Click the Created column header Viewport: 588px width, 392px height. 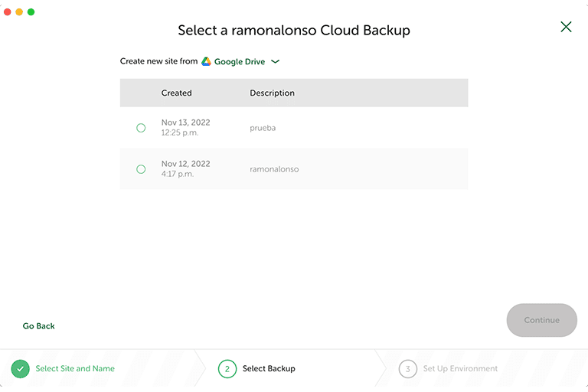click(176, 93)
